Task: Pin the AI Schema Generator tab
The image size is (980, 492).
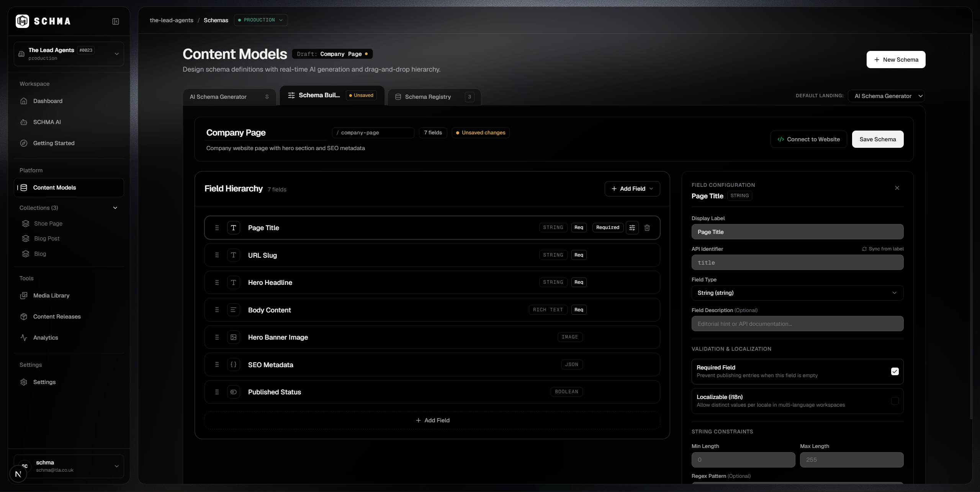Action: pyautogui.click(x=267, y=97)
